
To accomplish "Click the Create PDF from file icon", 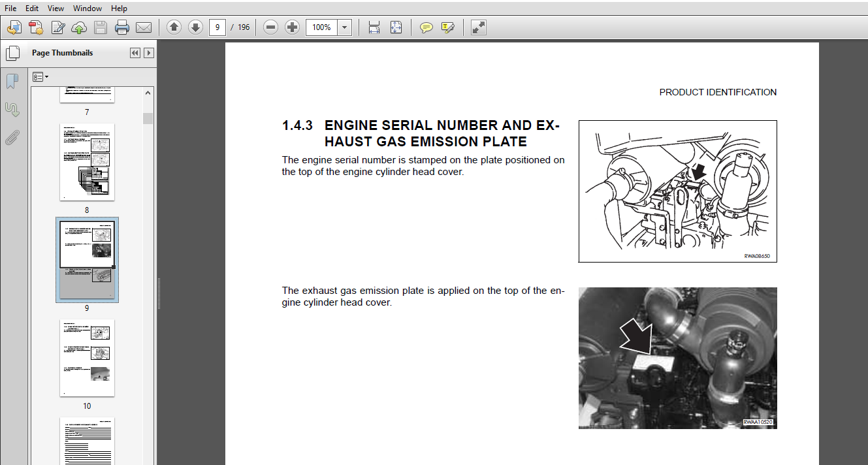I will tap(36, 27).
